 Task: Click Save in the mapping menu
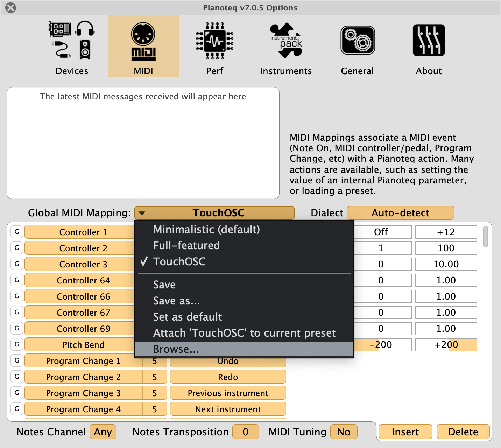click(x=244, y=285)
